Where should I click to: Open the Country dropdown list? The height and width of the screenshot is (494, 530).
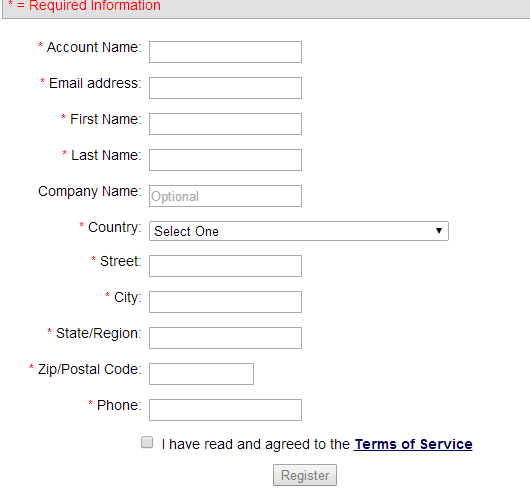[x=299, y=231]
